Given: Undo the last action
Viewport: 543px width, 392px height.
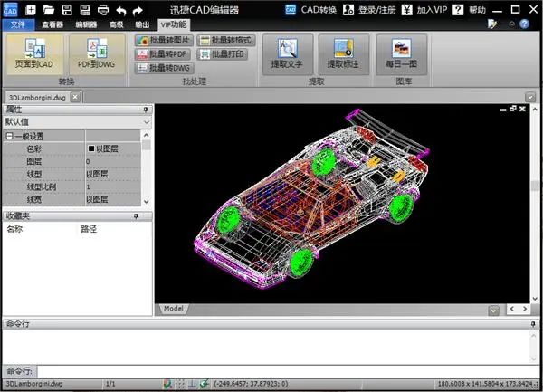Looking at the screenshot, I should click(121, 11).
